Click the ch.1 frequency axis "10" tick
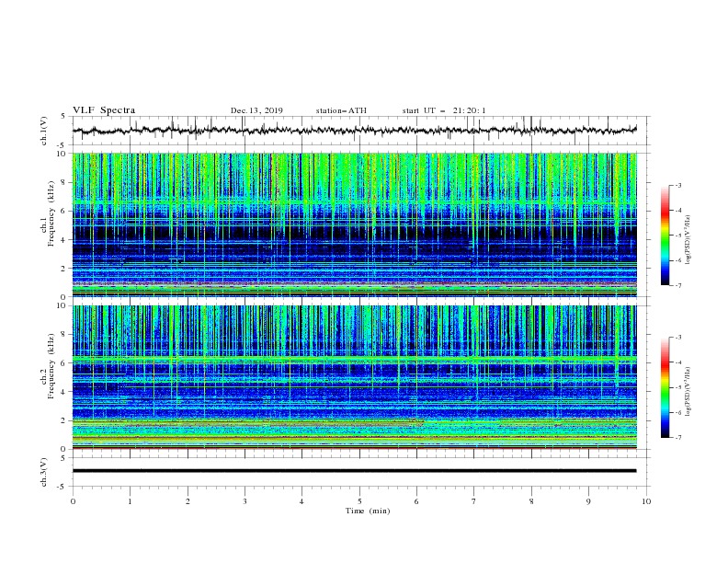 click(x=62, y=154)
